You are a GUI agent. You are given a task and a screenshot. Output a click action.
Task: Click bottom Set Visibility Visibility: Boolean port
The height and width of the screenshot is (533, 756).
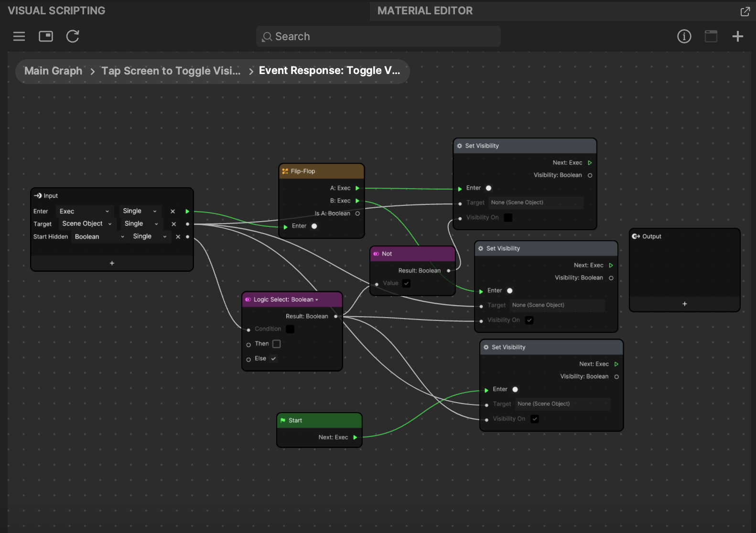[x=616, y=377]
